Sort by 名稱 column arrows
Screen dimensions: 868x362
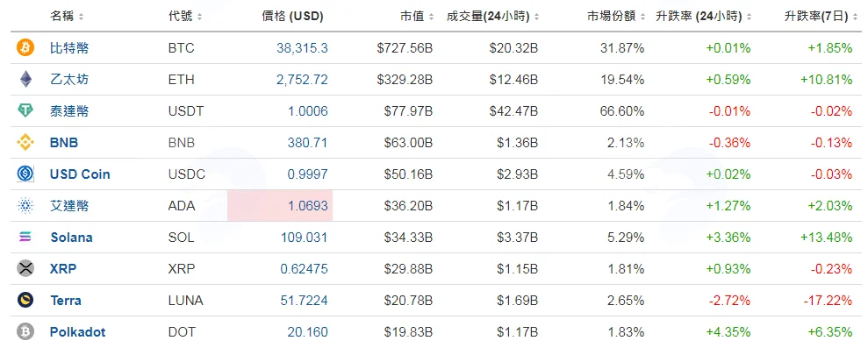point(82,17)
